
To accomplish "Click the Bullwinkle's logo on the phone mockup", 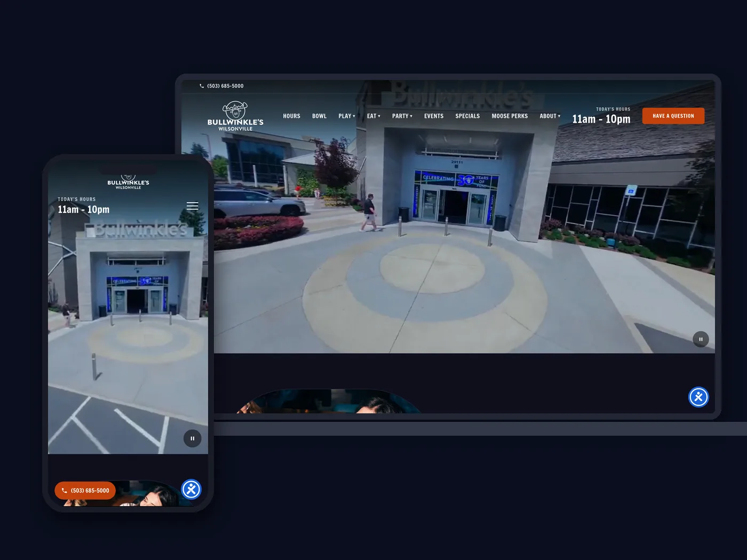I will (128, 182).
